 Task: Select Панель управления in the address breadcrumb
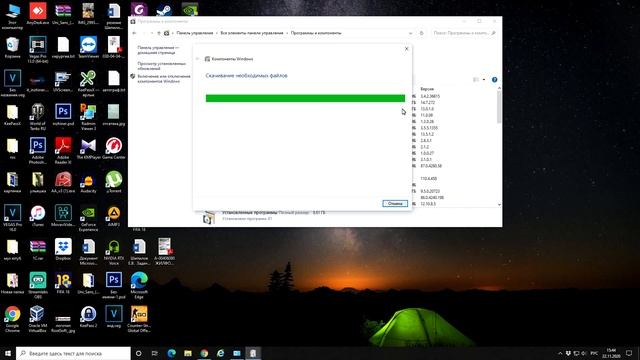point(195,33)
